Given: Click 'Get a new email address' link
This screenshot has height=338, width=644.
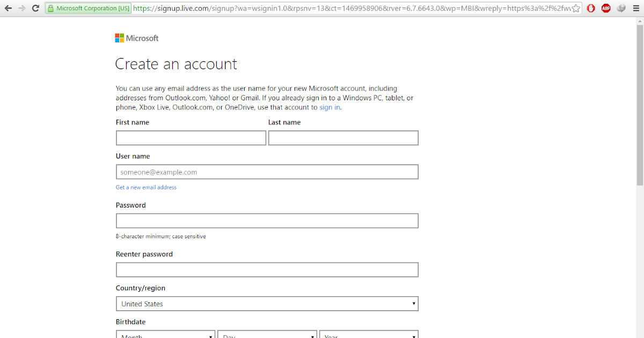Looking at the screenshot, I should 146,187.
